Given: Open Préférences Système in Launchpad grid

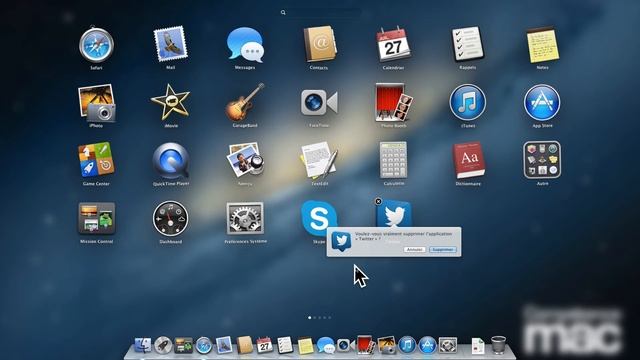Looking at the screenshot, I should [245, 218].
